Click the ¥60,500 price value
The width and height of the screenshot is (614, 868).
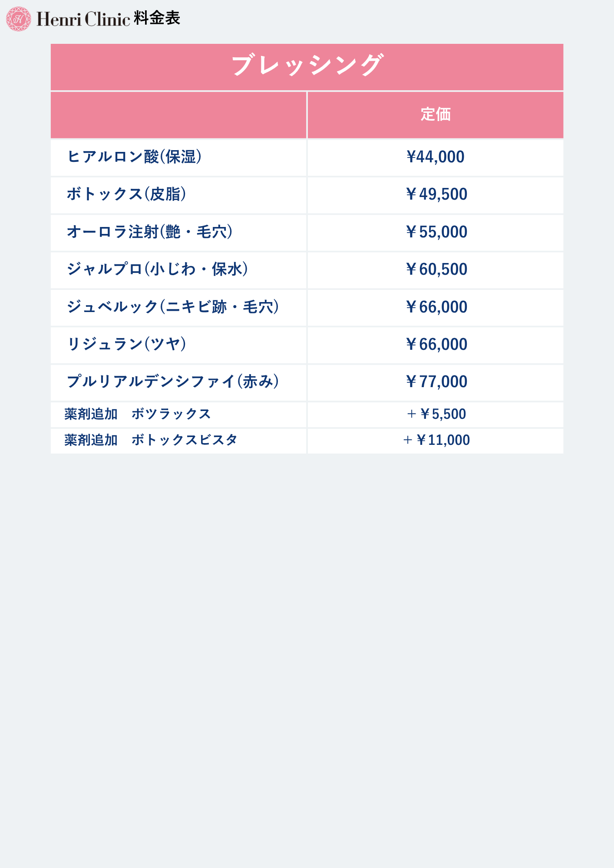(436, 270)
